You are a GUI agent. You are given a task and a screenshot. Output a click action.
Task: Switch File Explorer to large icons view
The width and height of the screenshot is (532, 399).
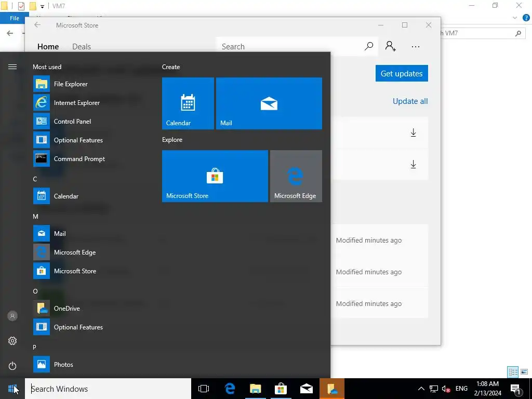click(x=524, y=372)
